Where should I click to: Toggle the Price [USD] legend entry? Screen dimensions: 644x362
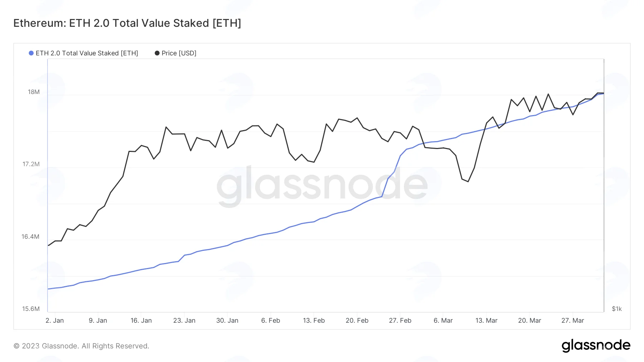[x=175, y=53]
